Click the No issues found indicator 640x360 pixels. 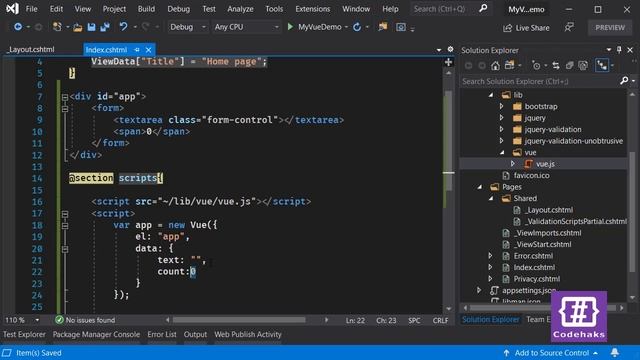click(x=85, y=320)
